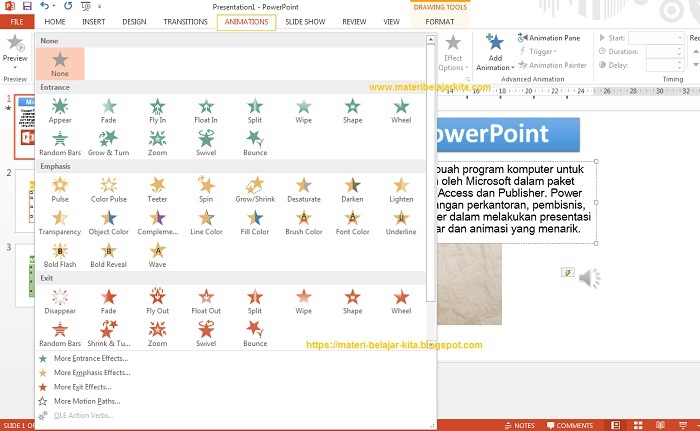Choose Line Color emphasis effect
This screenshot has height=431, width=700.
(206, 223)
